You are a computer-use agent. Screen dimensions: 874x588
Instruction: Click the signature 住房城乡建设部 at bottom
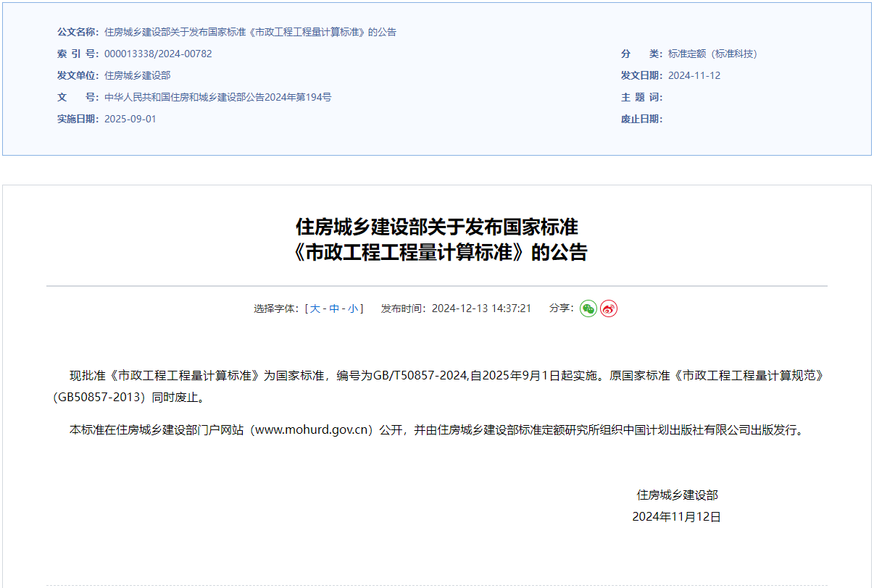(x=678, y=495)
